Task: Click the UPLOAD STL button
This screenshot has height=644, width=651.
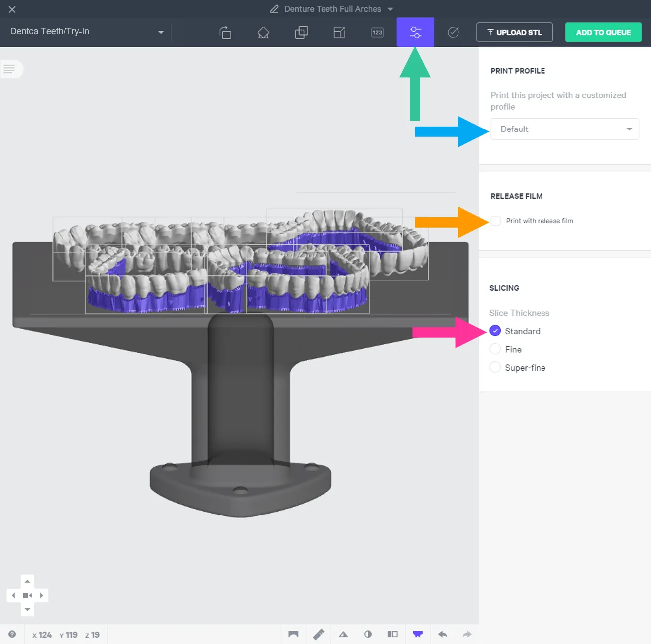Action: click(515, 32)
